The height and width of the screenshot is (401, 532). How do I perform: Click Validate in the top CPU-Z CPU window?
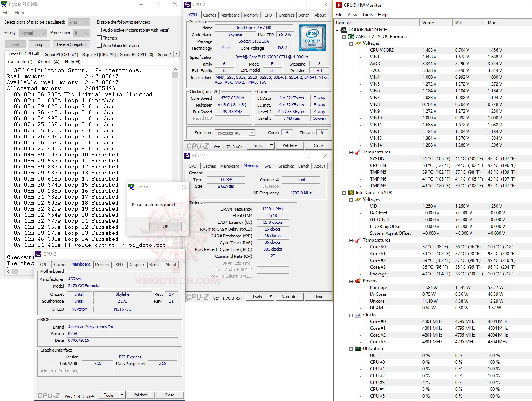(290, 145)
